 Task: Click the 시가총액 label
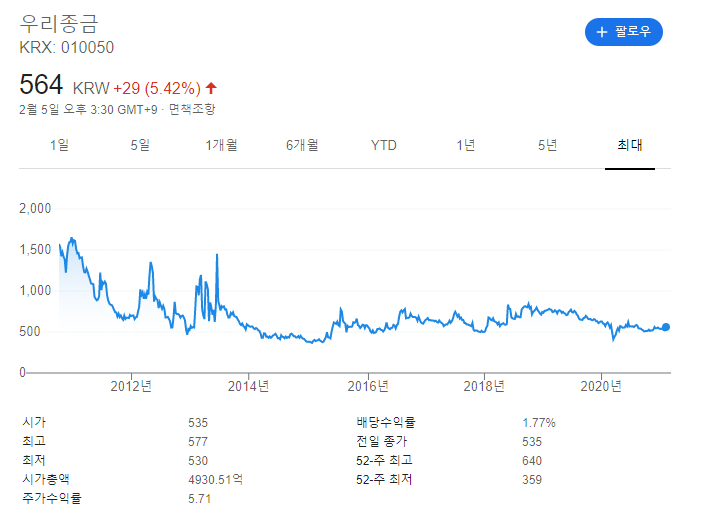point(46,479)
